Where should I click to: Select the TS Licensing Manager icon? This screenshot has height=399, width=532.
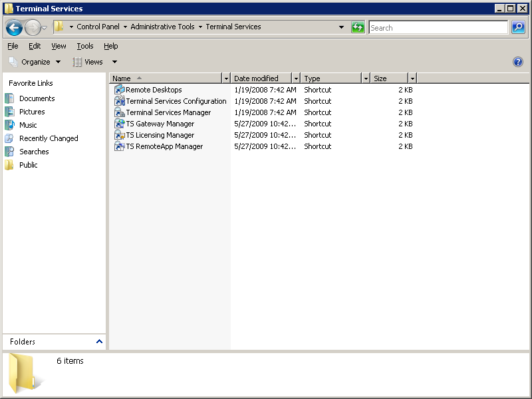pyautogui.click(x=120, y=135)
